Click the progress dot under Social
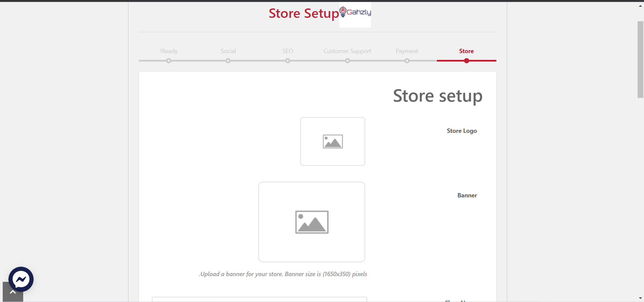The image size is (644, 302). [228, 61]
